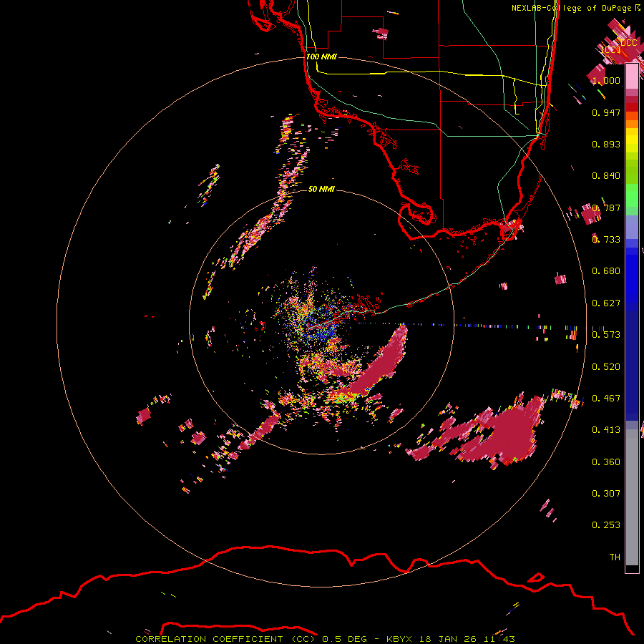Click the 100 NMI range ring label

coord(321,57)
